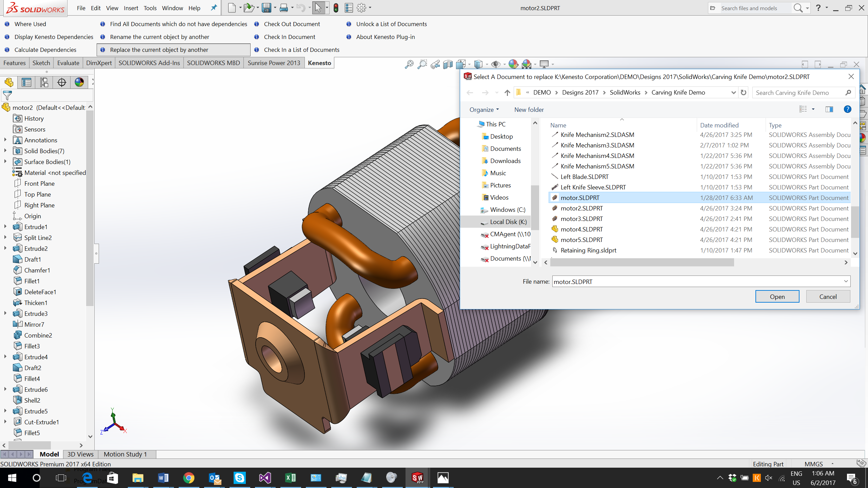
Task: Open Chrome from the taskbar
Action: click(x=189, y=478)
